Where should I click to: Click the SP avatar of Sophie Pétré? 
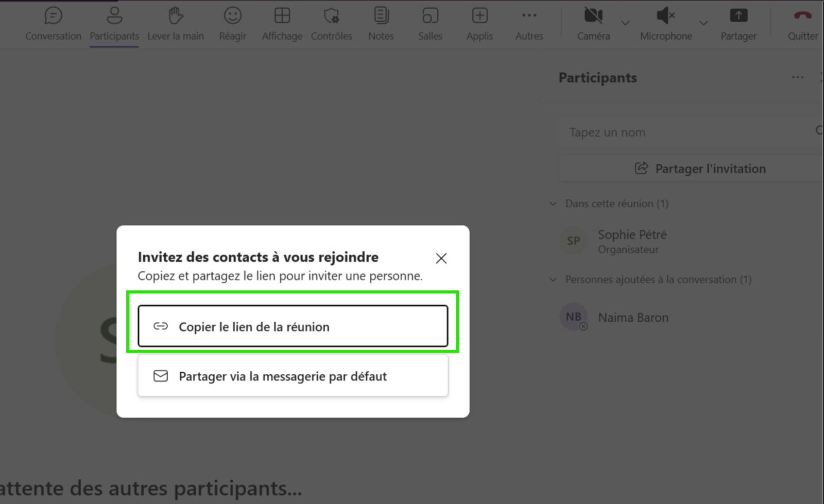(573, 240)
